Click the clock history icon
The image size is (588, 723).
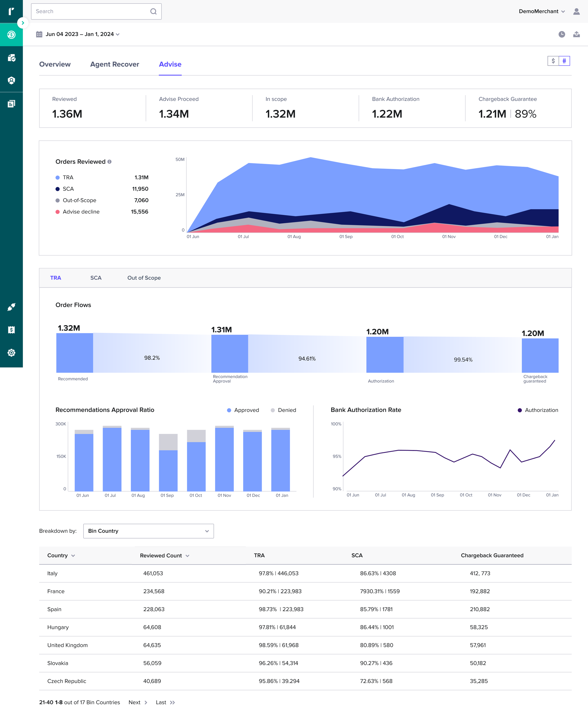tap(562, 34)
